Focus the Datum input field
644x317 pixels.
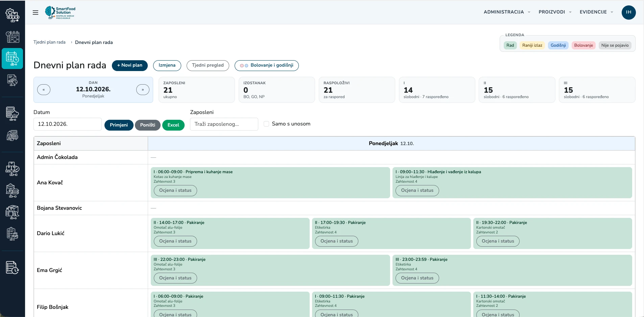coord(68,124)
